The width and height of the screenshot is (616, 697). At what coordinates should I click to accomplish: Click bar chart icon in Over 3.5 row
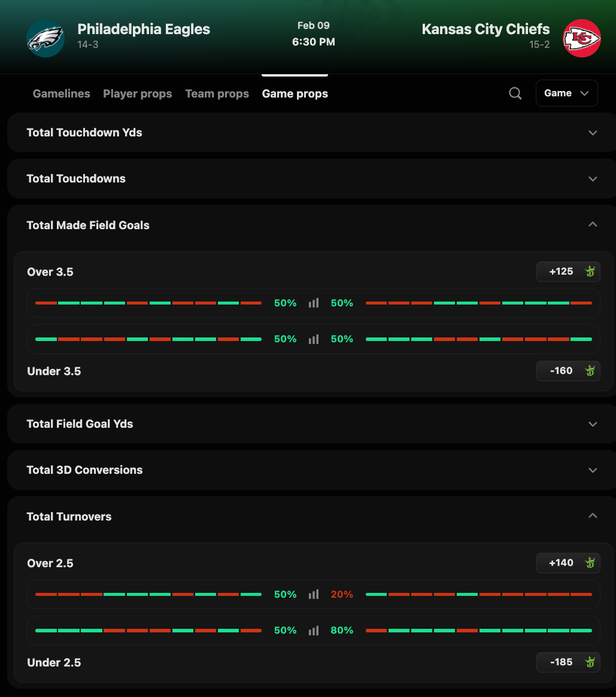pos(314,303)
